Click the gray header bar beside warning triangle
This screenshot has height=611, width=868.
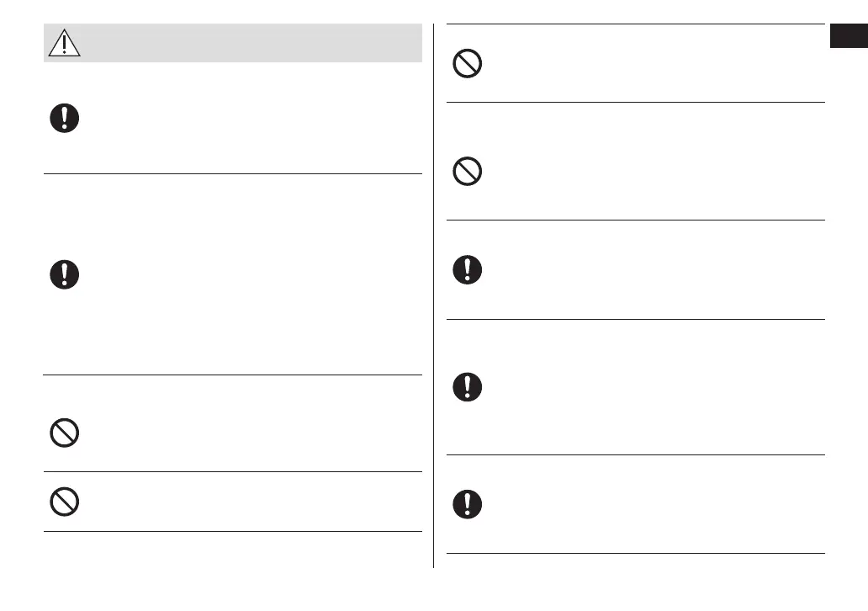[252, 42]
